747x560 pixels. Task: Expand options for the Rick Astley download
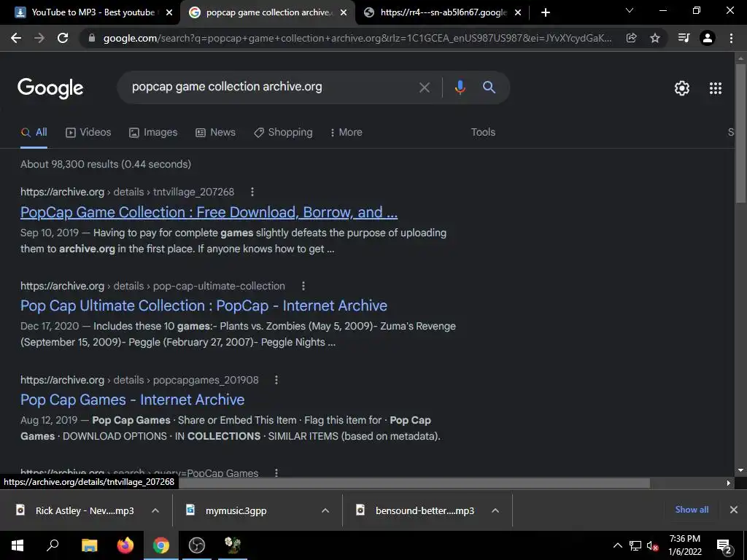(x=155, y=510)
